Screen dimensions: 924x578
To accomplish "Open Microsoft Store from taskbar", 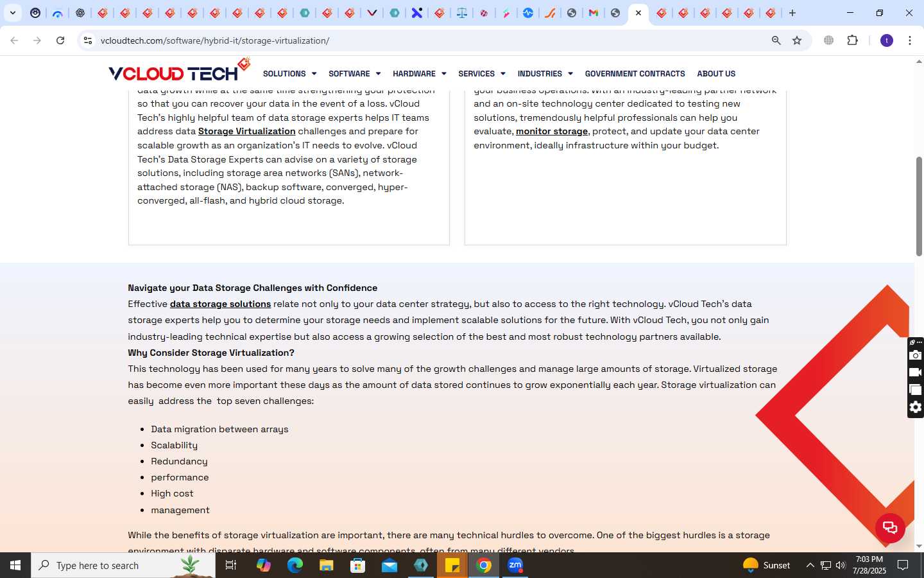I will (x=358, y=565).
